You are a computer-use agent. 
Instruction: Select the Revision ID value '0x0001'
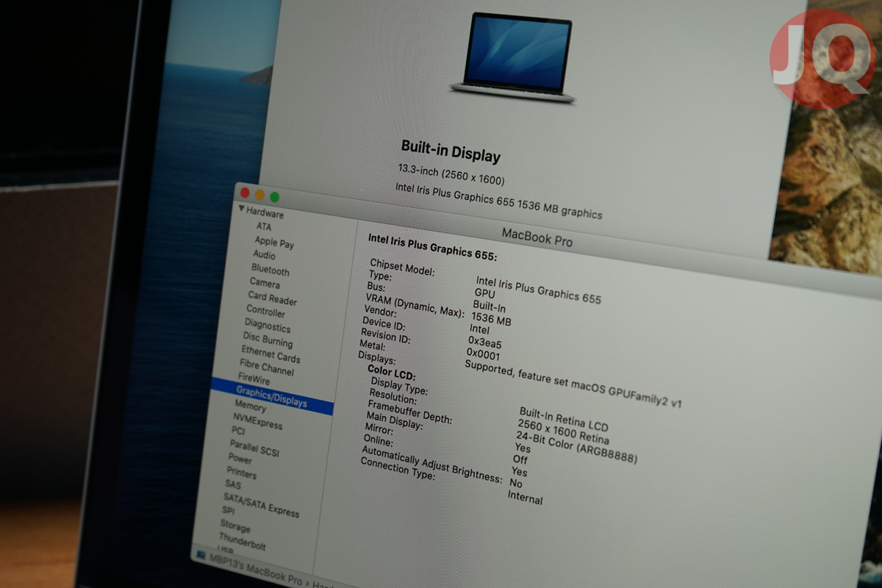(483, 354)
